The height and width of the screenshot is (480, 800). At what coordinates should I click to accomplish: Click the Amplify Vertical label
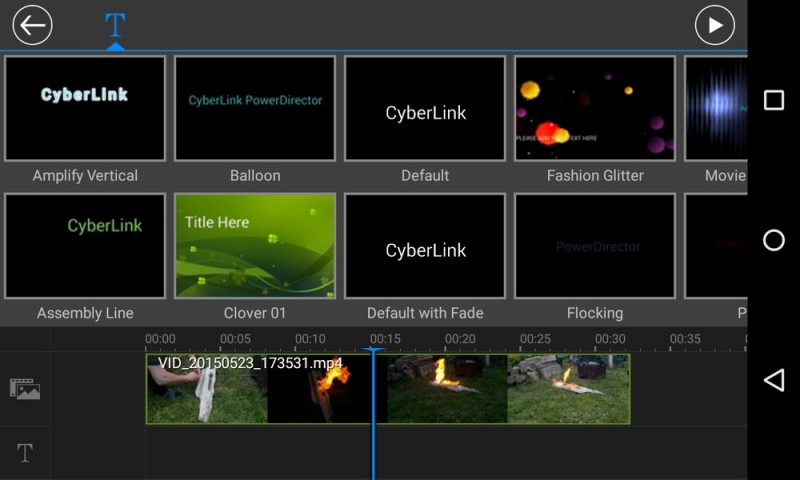click(85, 175)
